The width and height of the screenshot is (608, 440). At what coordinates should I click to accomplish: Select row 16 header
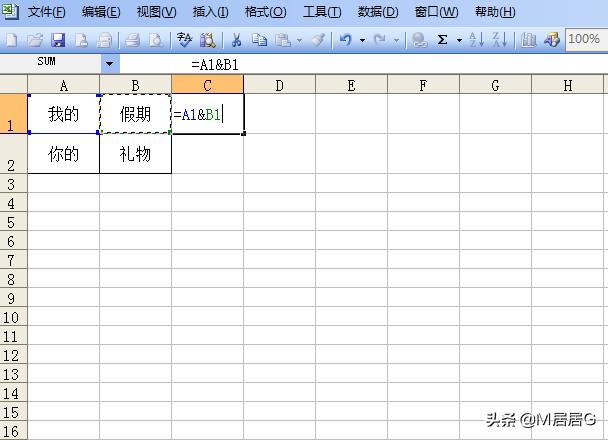click(14, 430)
